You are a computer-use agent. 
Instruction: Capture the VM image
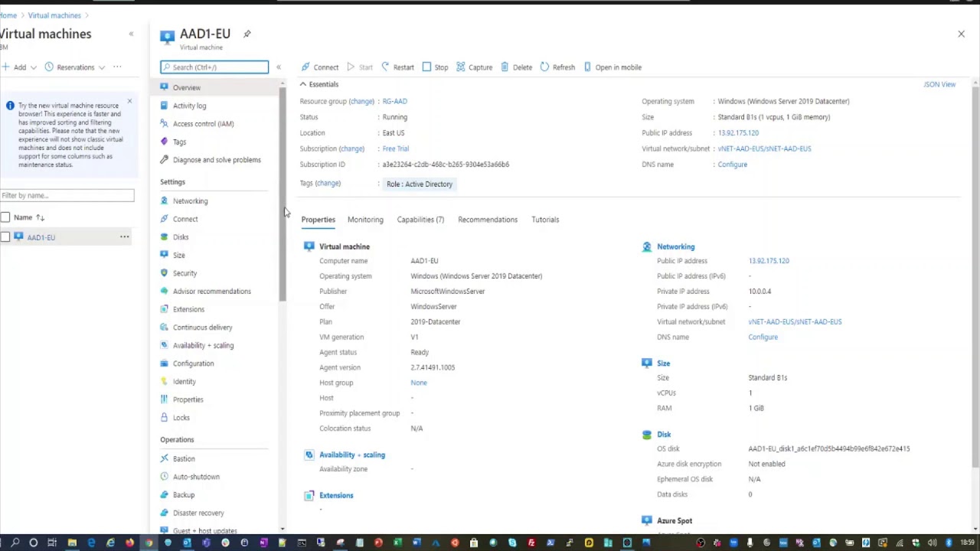tap(474, 67)
